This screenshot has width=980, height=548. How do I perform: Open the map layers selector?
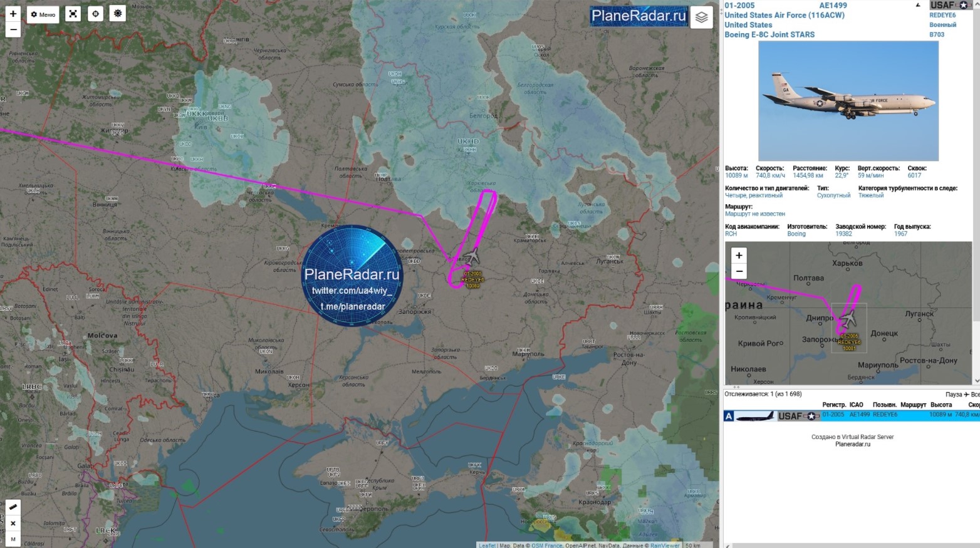702,18
